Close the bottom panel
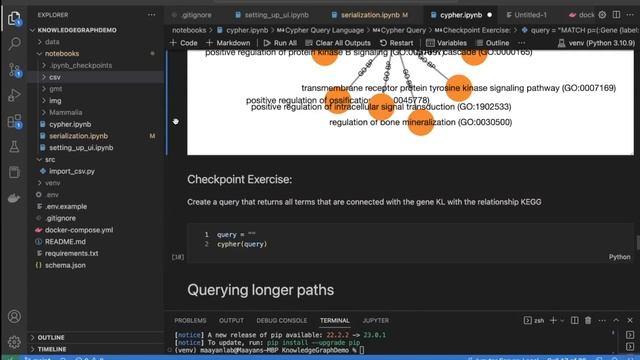This screenshot has height=360, width=640. pos(630,320)
